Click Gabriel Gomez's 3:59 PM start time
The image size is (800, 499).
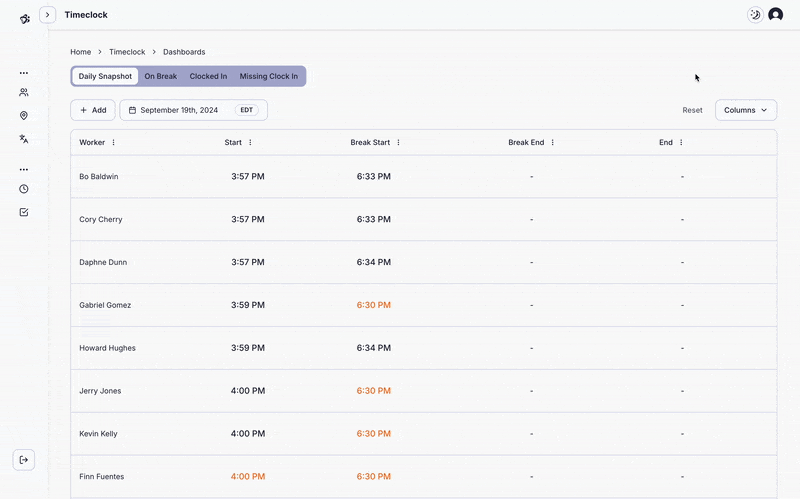247,305
